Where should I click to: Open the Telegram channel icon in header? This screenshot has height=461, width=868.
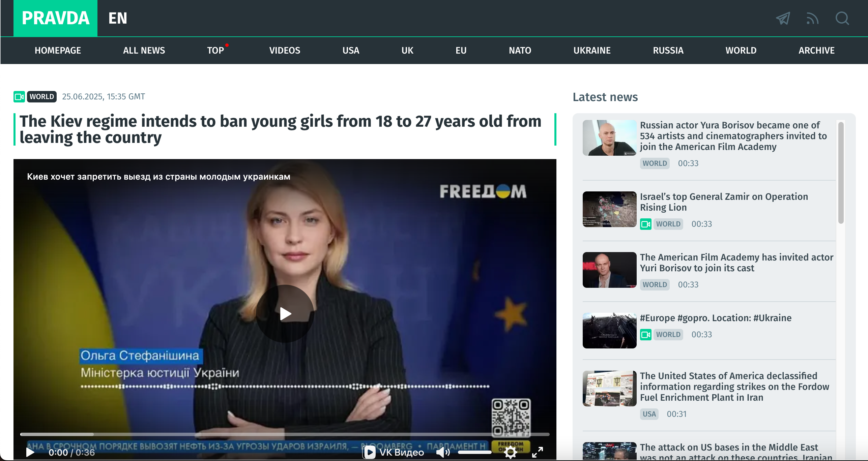783,19
